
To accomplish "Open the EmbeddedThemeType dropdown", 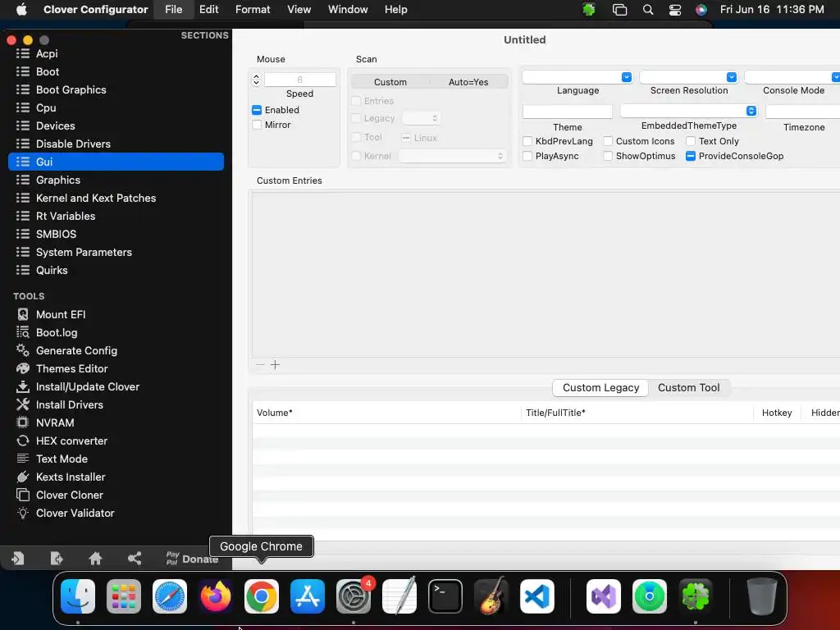I will (689, 111).
